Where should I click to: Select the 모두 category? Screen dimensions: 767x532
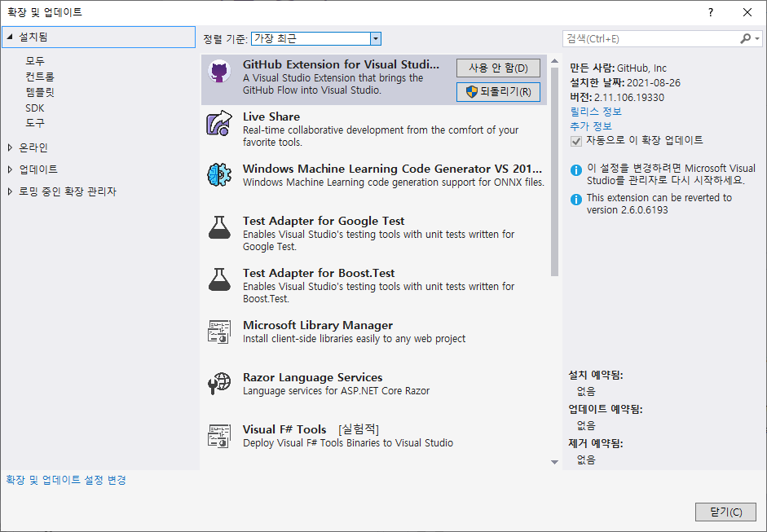pos(35,60)
